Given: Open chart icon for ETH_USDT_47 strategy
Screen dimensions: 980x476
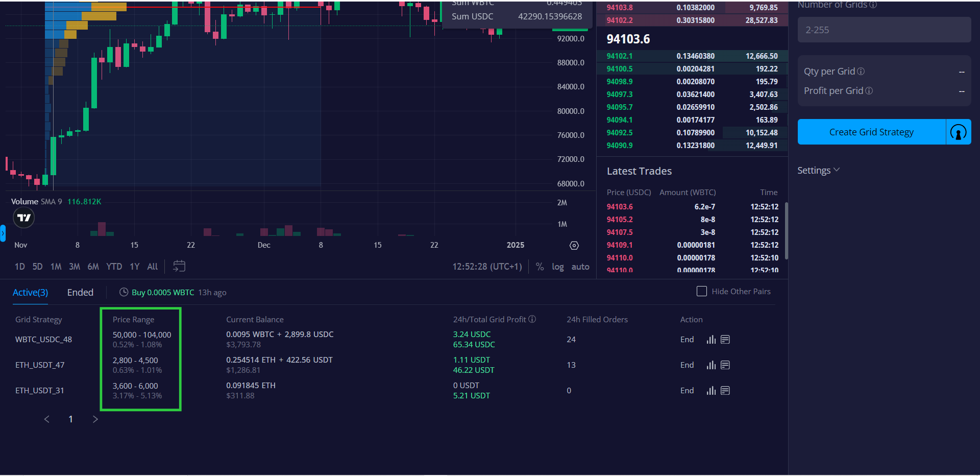Looking at the screenshot, I should pos(711,365).
